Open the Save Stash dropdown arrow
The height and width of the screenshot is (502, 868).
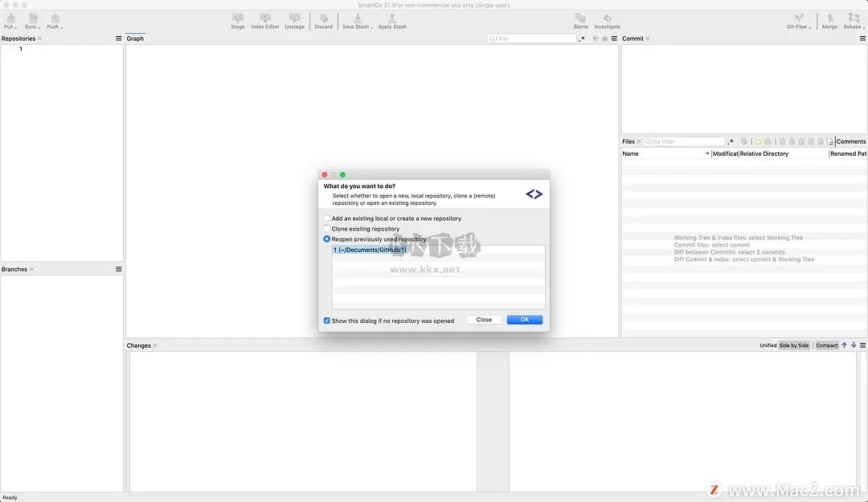tap(371, 27)
